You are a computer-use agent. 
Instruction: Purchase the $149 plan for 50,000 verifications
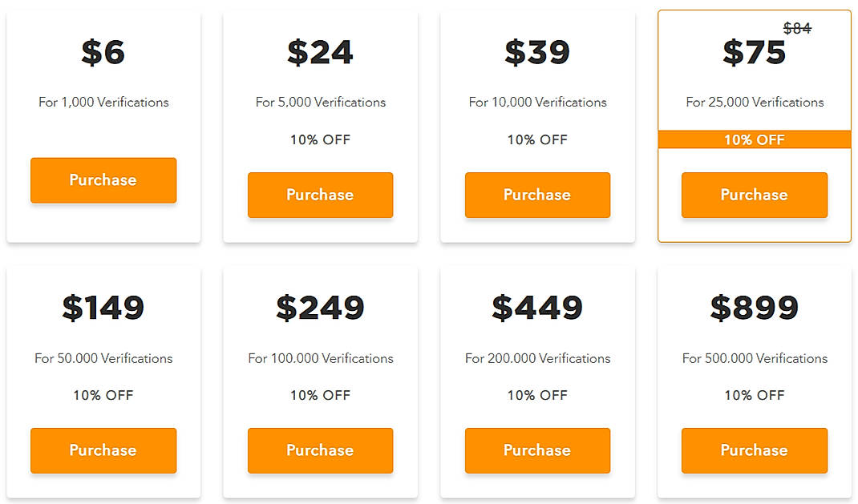pyautogui.click(x=103, y=450)
